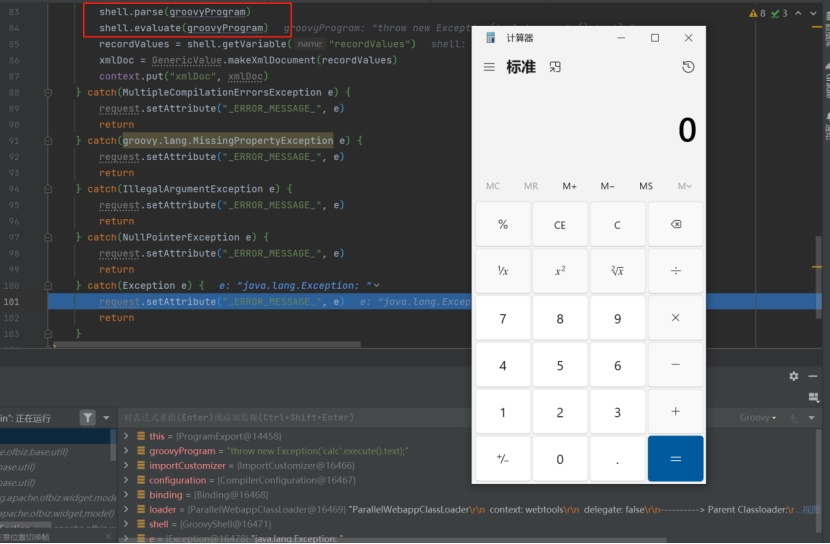Expand the groovyProgram variable node

click(x=126, y=451)
